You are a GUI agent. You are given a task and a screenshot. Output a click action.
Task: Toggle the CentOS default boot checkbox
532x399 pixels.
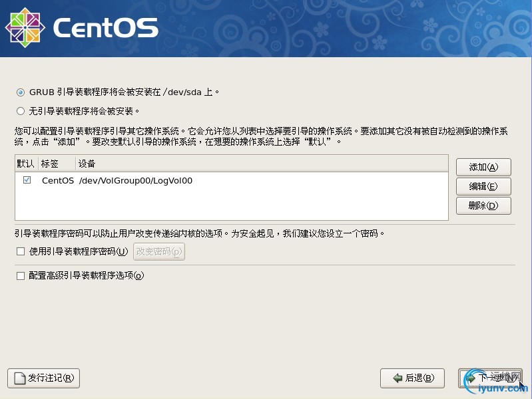[x=27, y=180]
